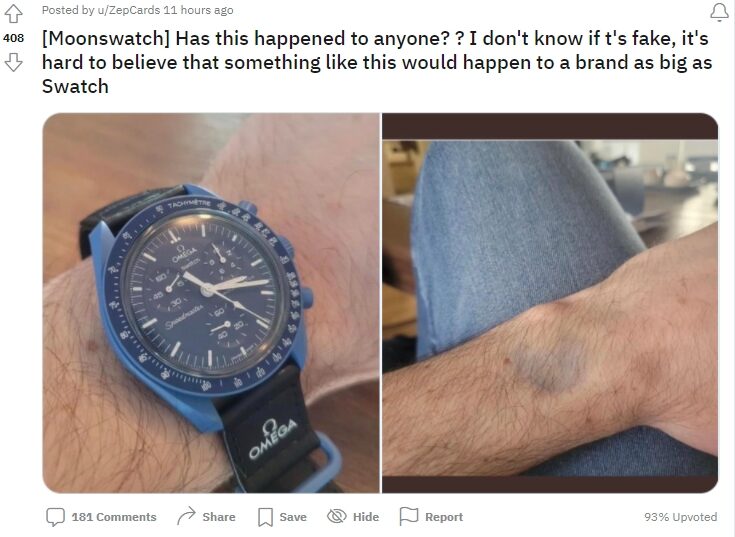Open the u/ZepCards user profile
735x537 pixels.
tap(128, 10)
